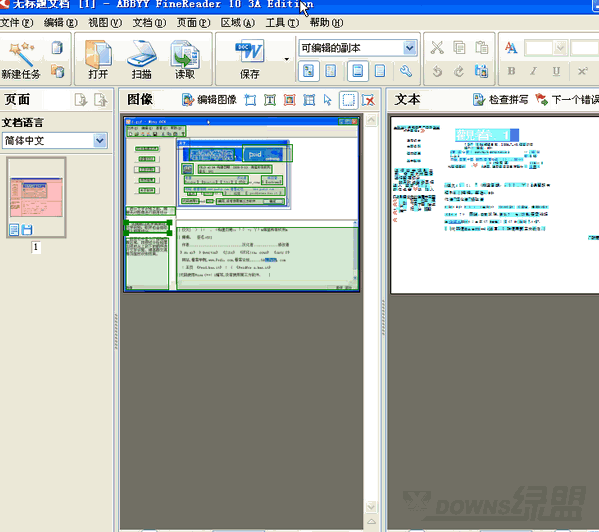
Task: Click the Paste clipboard icon
Action: click(481, 48)
